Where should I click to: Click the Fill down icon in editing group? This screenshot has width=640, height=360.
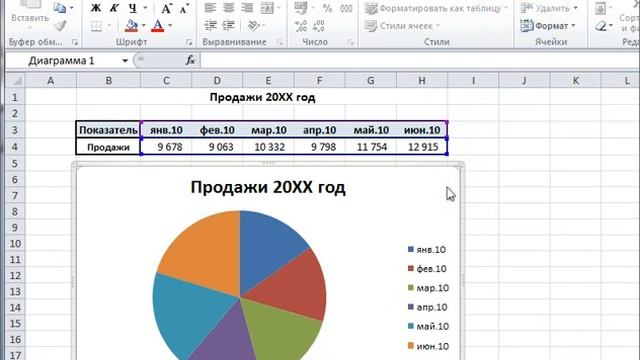(x=601, y=8)
